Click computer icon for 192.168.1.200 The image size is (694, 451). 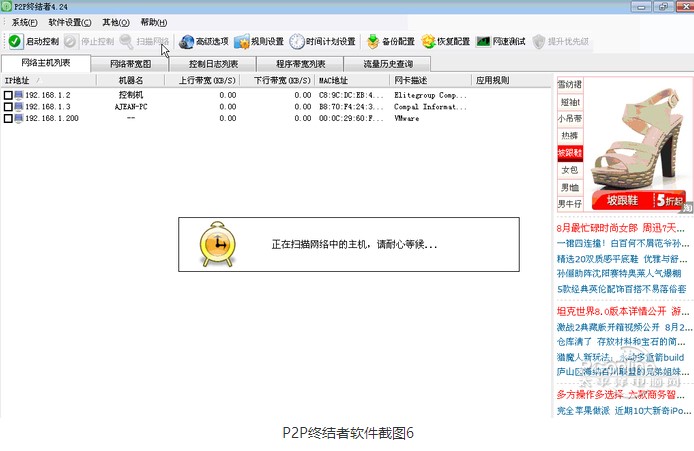point(19,118)
